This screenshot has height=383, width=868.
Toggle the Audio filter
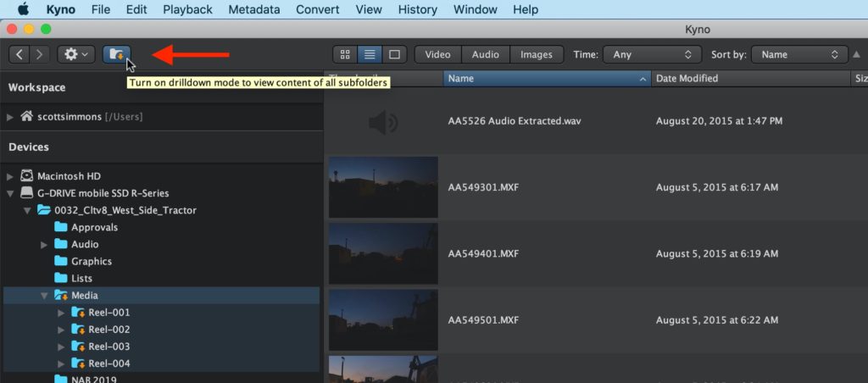486,54
